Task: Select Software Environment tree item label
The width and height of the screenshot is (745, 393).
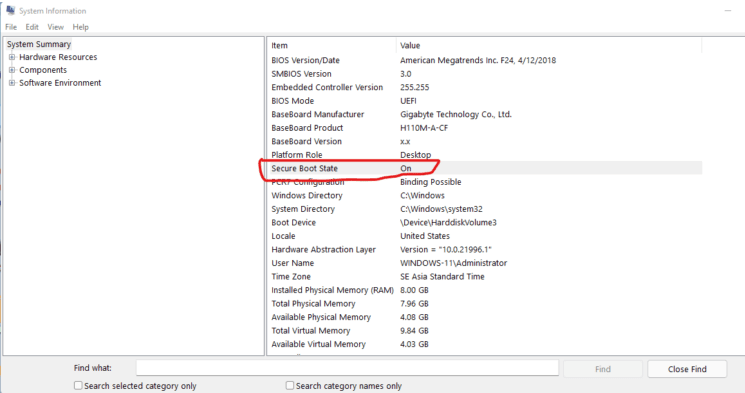Action: coord(60,83)
